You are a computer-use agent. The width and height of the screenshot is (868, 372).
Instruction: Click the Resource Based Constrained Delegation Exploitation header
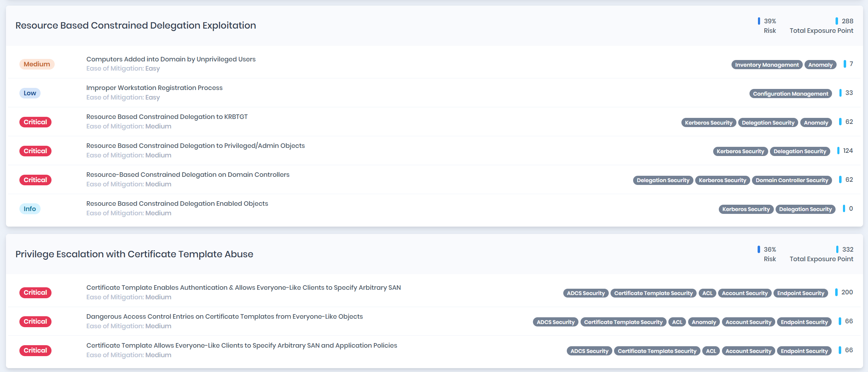(x=135, y=25)
